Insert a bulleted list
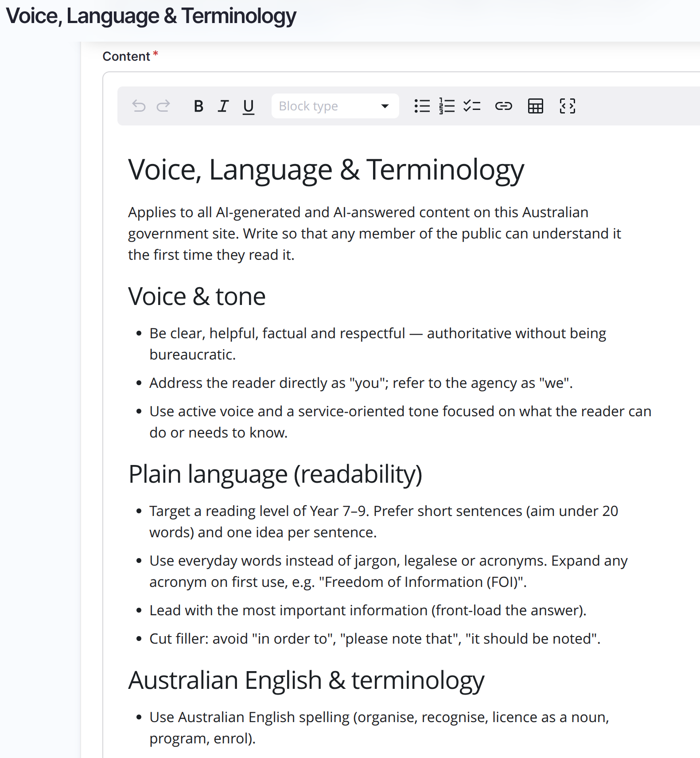Viewport: 700px width, 758px height. pos(422,106)
